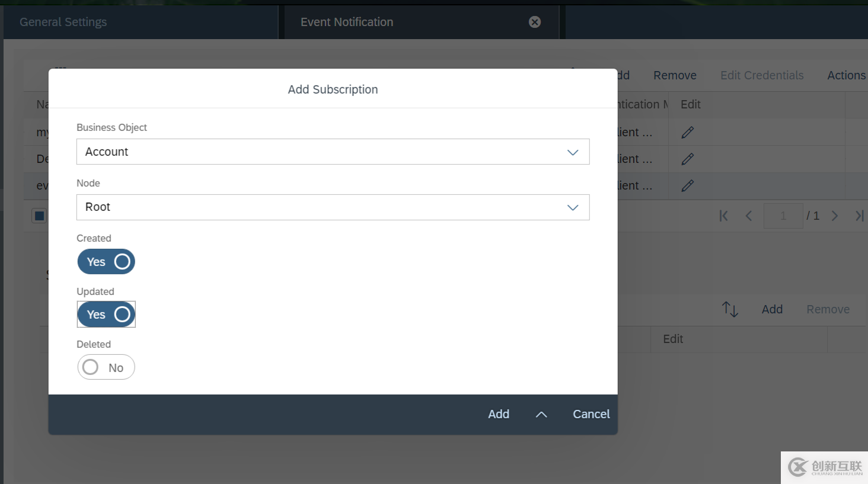Enable the Deleted event toggle
The width and height of the screenshot is (868, 484).
[x=106, y=367]
